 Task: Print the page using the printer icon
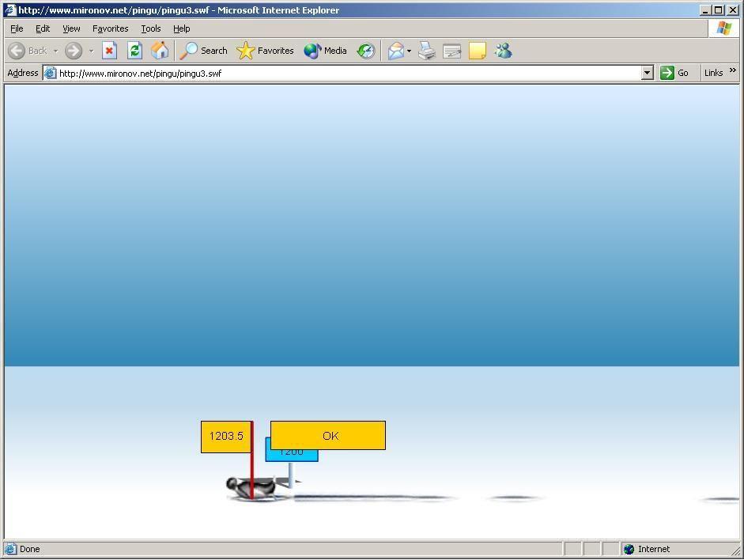427,51
